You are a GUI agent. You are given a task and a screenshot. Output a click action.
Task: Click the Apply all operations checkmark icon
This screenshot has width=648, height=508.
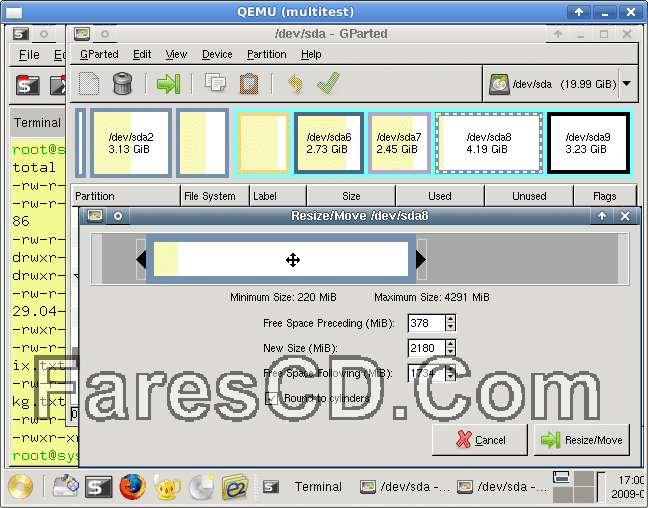coord(329,83)
